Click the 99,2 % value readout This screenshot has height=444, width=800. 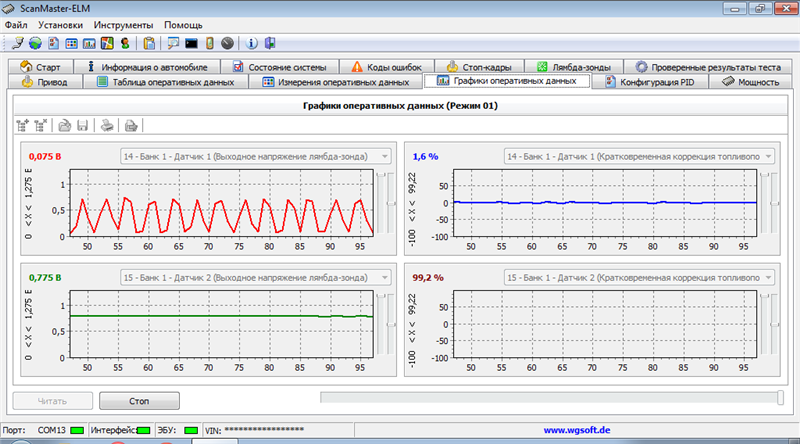pos(428,278)
